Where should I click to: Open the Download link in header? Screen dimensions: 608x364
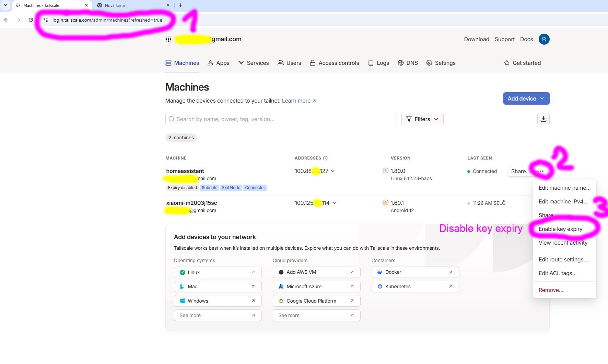click(477, 39)
